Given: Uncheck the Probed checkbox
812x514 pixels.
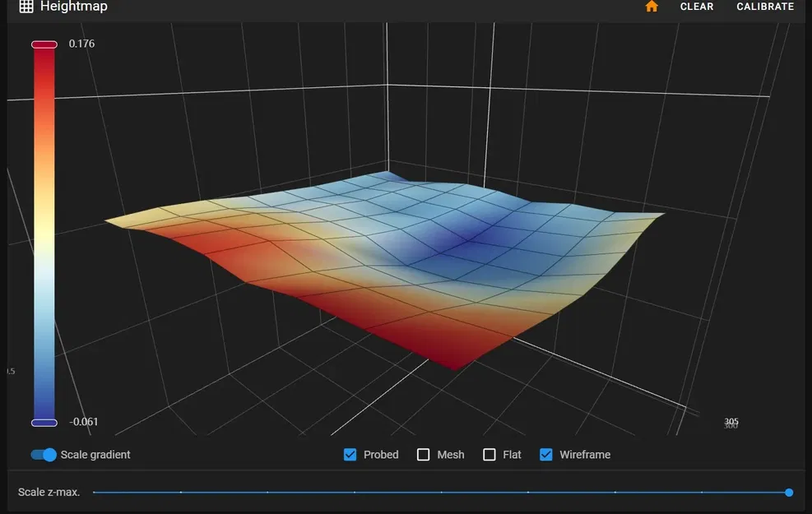Looking at the screenshot, I should (350, 454).
